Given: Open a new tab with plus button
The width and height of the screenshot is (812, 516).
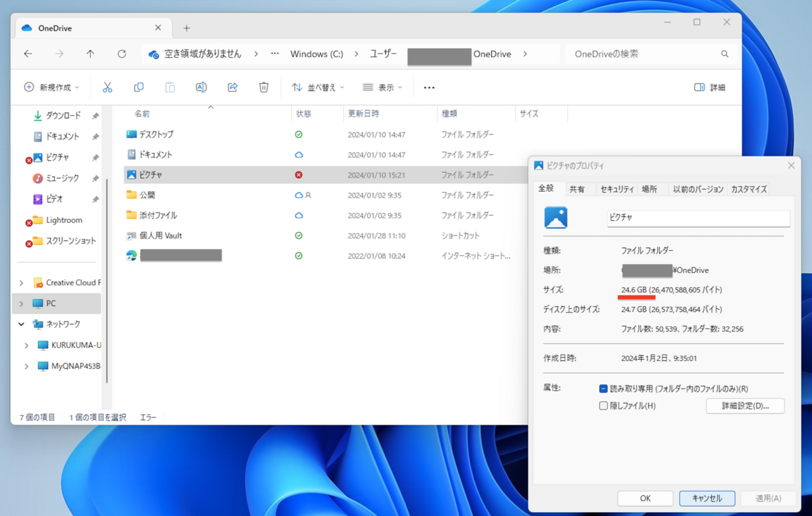Looking at the screenshot, I should coord(187,28).
